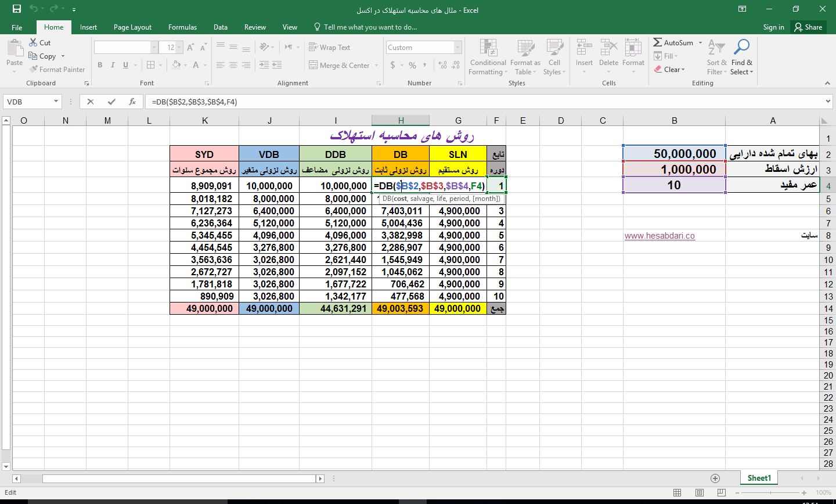Expand the Name Box dropdown
Viewport: 836px width, 504px height.
(56, 102)
